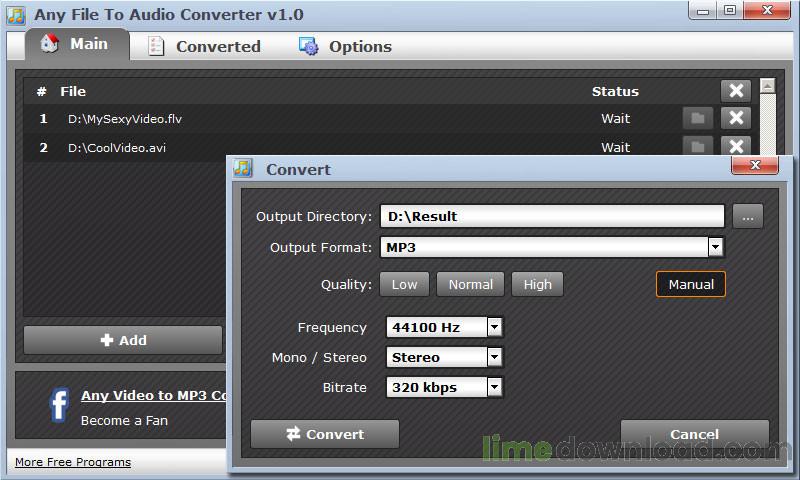
Task: Switch to the Converted tab
Action: 204,46
